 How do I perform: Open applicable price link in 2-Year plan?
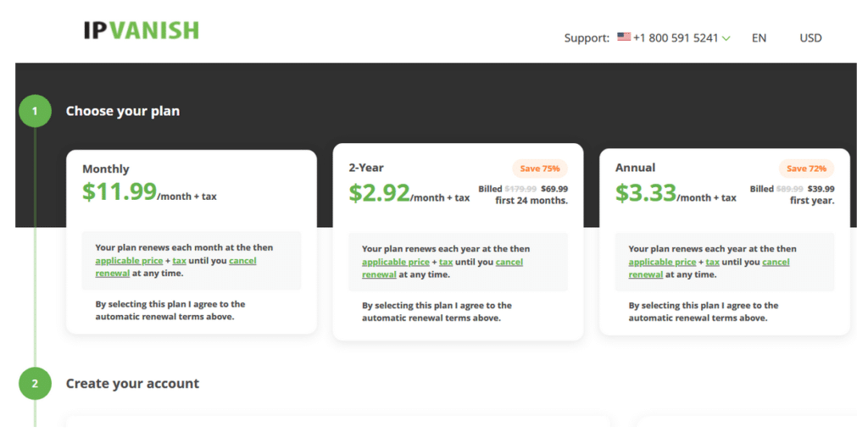click(396, 262)
